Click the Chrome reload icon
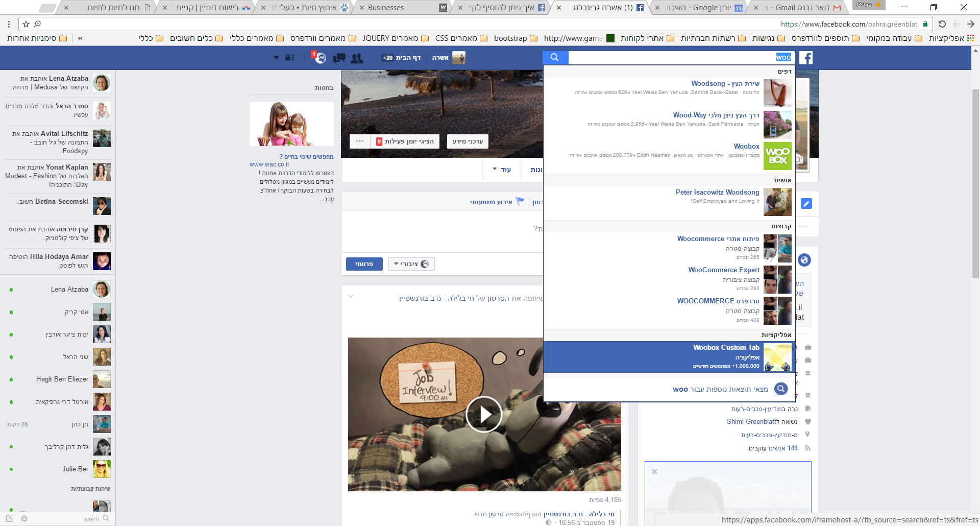980x526 pixels. [942, 24]
